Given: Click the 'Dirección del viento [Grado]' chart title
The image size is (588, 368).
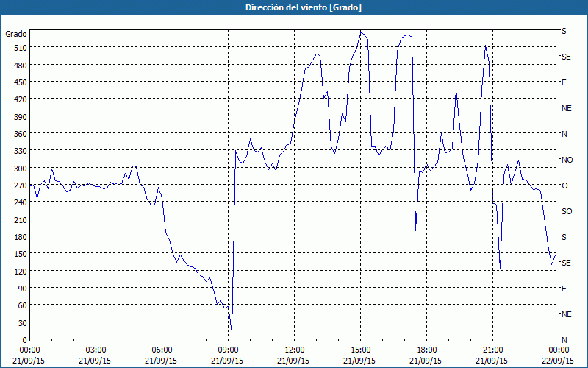Looking at the screenshot, I should (304, 7).
